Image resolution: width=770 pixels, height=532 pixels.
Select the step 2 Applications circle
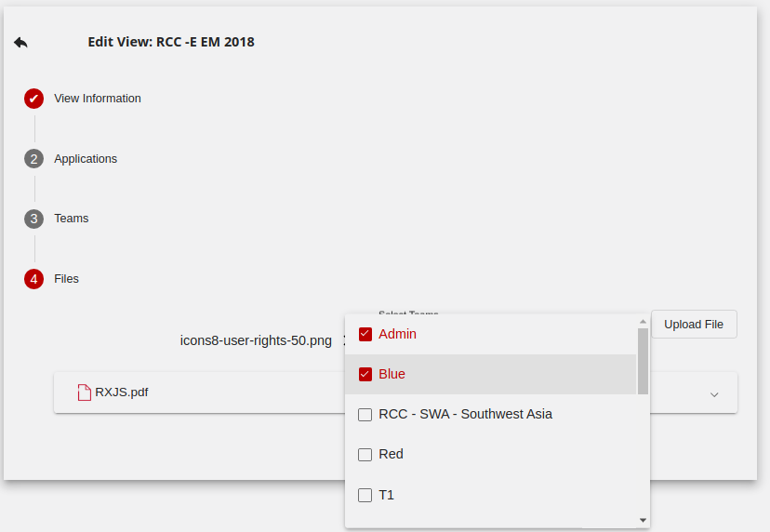coord(34,159)
